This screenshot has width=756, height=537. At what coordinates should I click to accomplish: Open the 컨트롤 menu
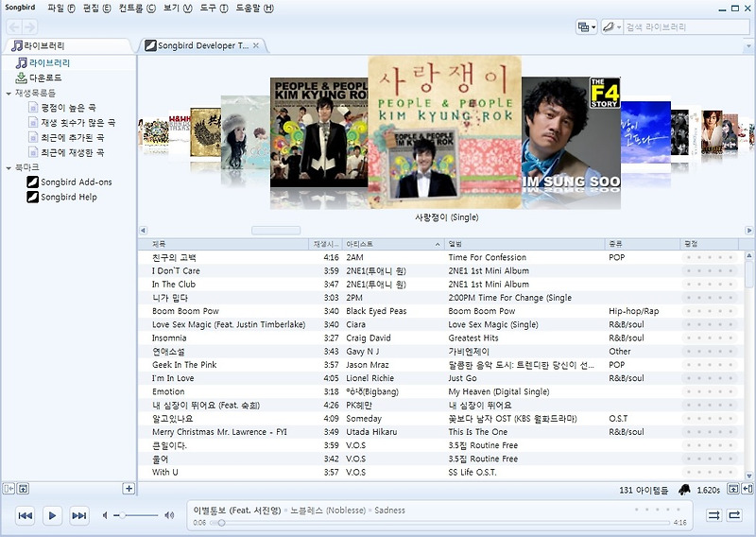[137, 9]
